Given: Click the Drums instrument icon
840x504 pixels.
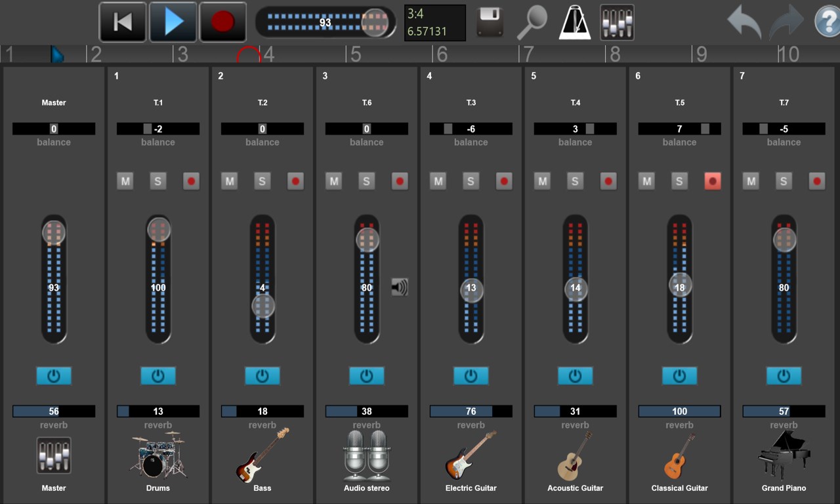Looking at the screenshot, I should (157, 456).
